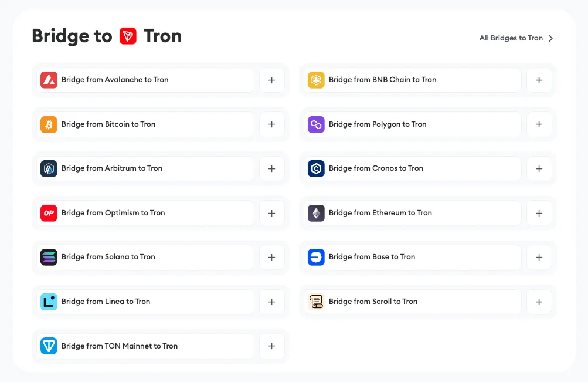
Task: Expand the Base to Tron plus button
Action: [539, 258]
